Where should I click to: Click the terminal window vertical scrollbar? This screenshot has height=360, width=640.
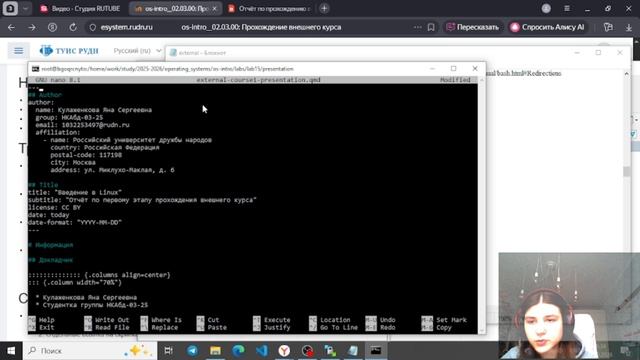[x=482, y=205]
